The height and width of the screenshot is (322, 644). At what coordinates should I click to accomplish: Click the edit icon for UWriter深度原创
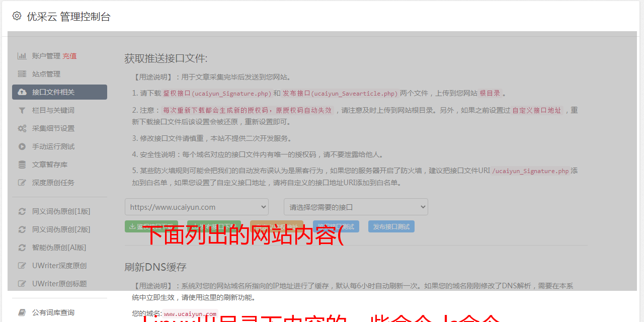tap(22, 266)
